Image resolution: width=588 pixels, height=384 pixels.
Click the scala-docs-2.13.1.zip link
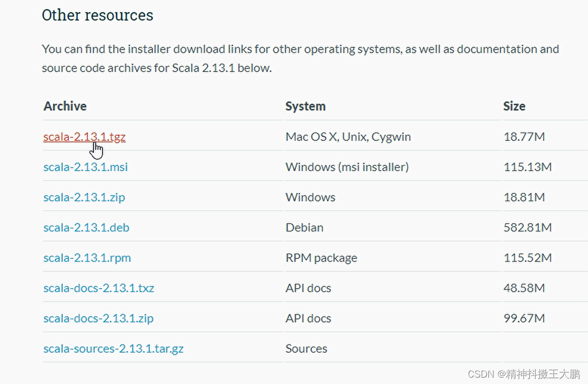[x=99, y=318]
